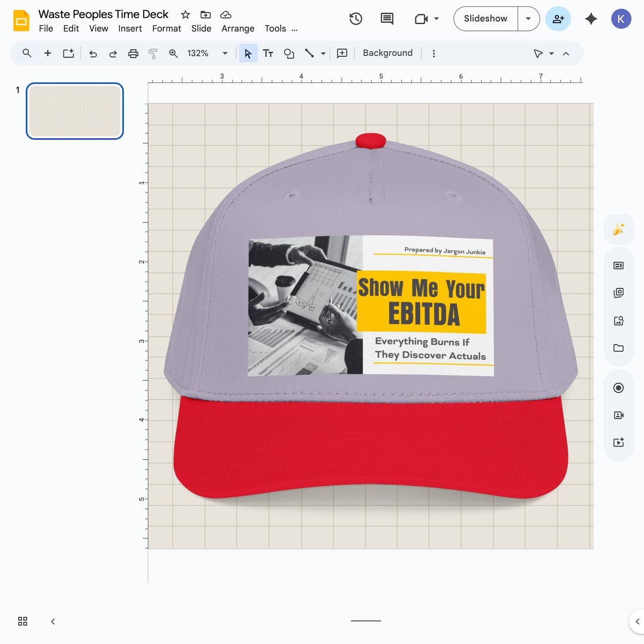Open account avatar K
This screenshot has height=644, width=644.
pyautogui.click(x=621, y=19)
